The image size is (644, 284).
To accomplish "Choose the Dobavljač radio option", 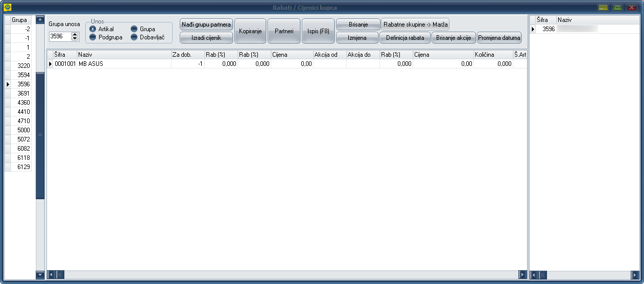I will [x=134, y=37].
